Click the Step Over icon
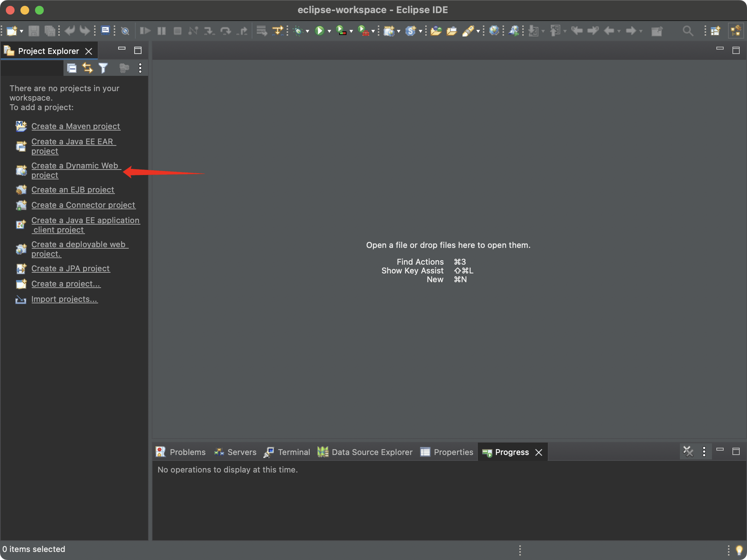The height and width of the screenshot is (560, 747). tap(226, 31)
